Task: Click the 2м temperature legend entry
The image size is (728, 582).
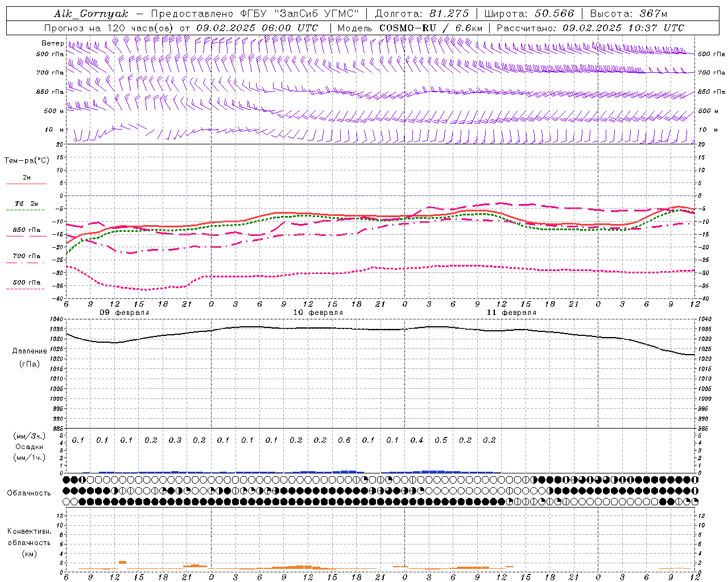Action: pyautogui.click(x=27, y=178)
